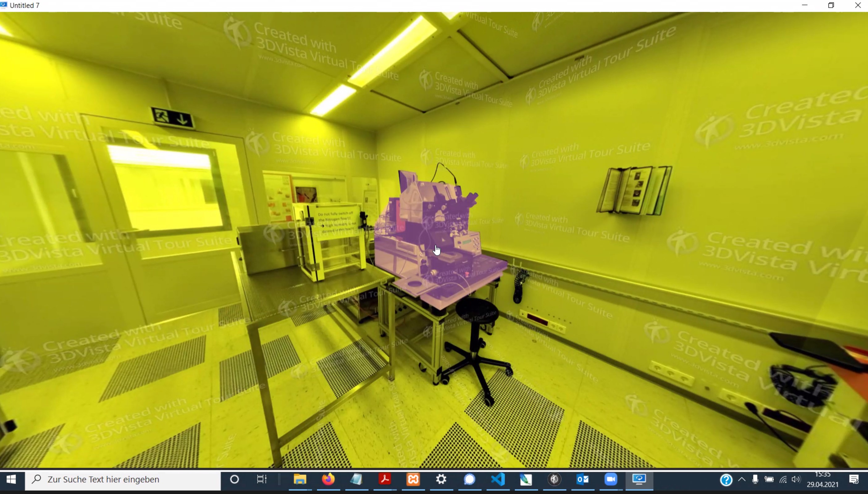Open Adobe Acrobat from taskbar
Screen dimensions: 868x494
[385, 479]
